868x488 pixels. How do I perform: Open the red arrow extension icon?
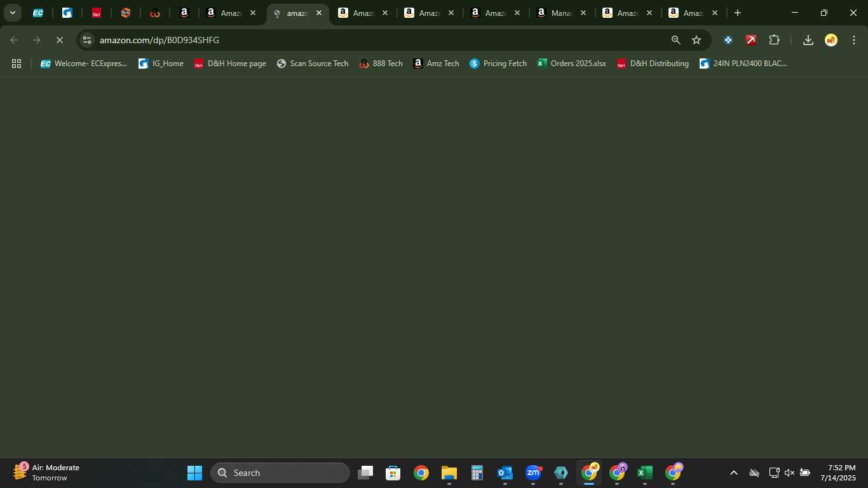point(751,40)
